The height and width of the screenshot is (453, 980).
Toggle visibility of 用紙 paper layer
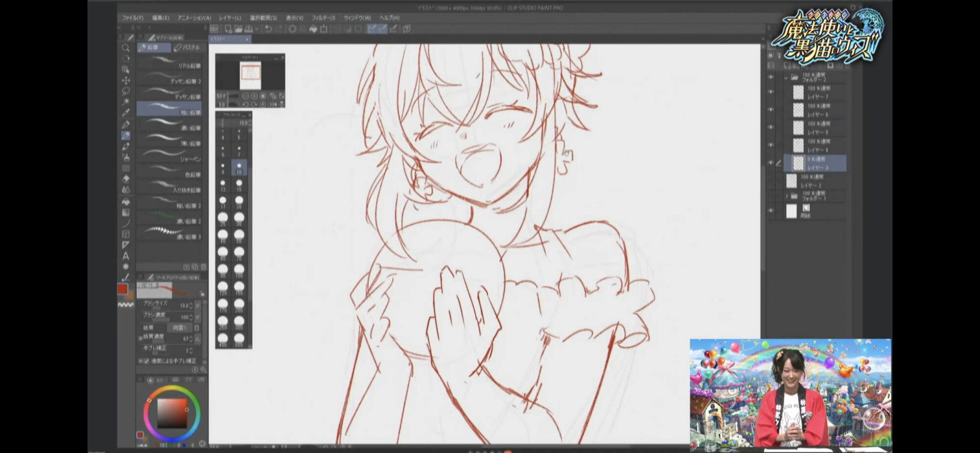pos(771,211)
